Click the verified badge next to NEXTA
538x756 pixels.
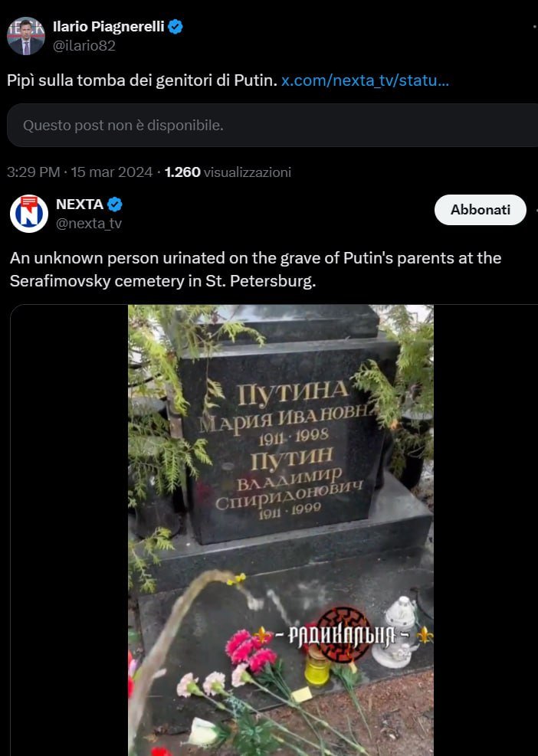click(x=114, y=205)
